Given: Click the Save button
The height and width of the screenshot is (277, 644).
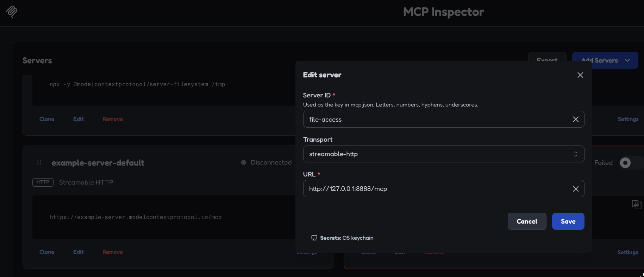Looking at the screenshot, I should click(568, 221).
